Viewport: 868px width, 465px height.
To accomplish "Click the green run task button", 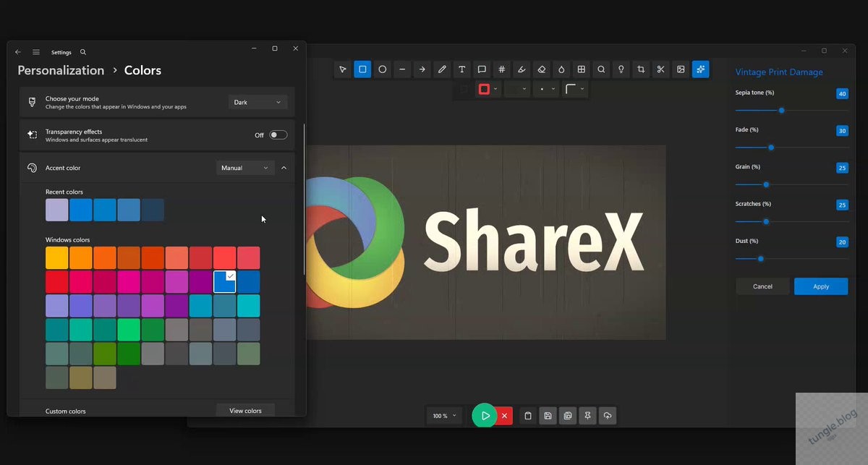I will pyautogui.click(x=485, y=416).
